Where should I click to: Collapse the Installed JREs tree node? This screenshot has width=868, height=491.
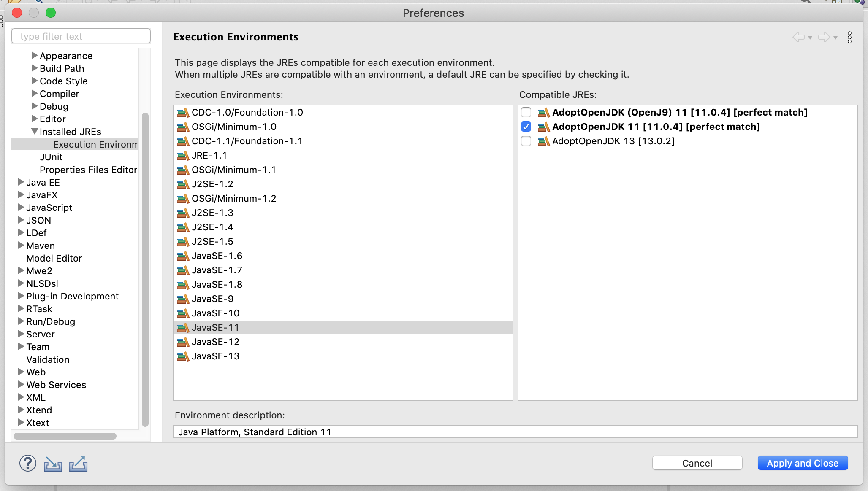click(35, 132)
